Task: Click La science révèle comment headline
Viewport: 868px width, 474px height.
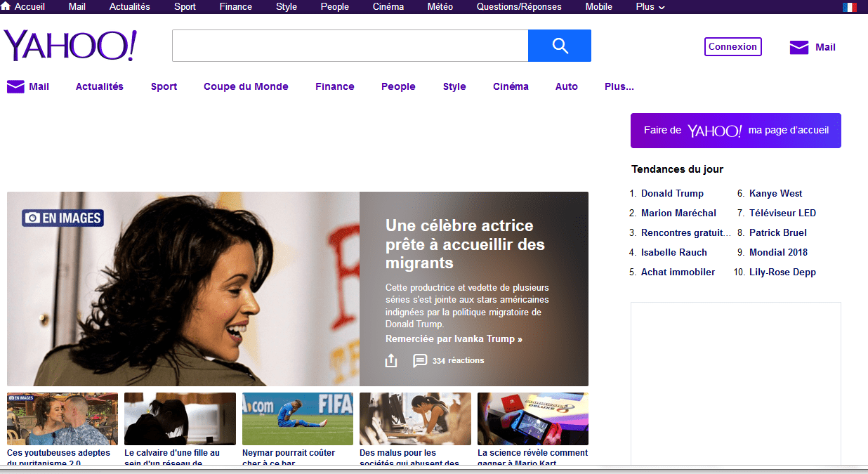Action: [533, 458]
